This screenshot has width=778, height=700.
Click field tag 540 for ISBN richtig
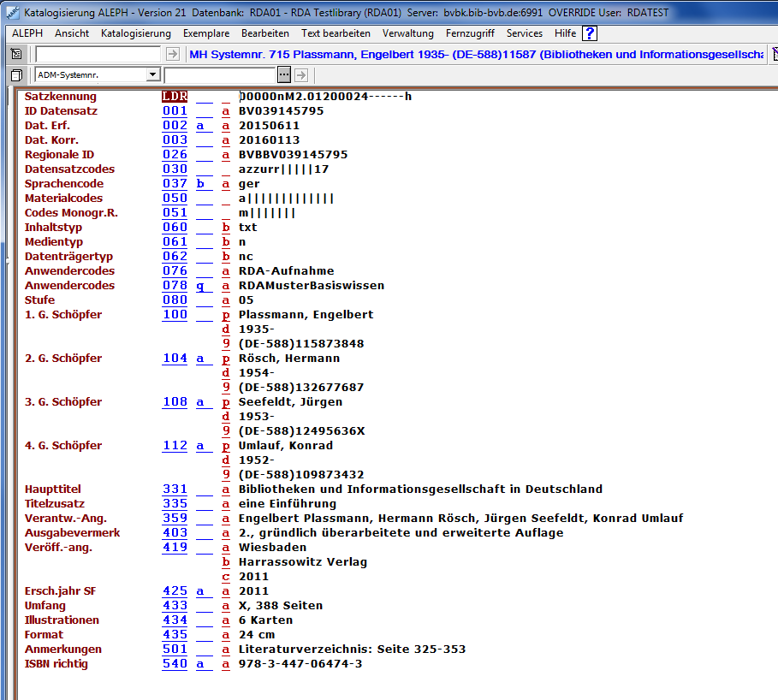coord(175,664)
